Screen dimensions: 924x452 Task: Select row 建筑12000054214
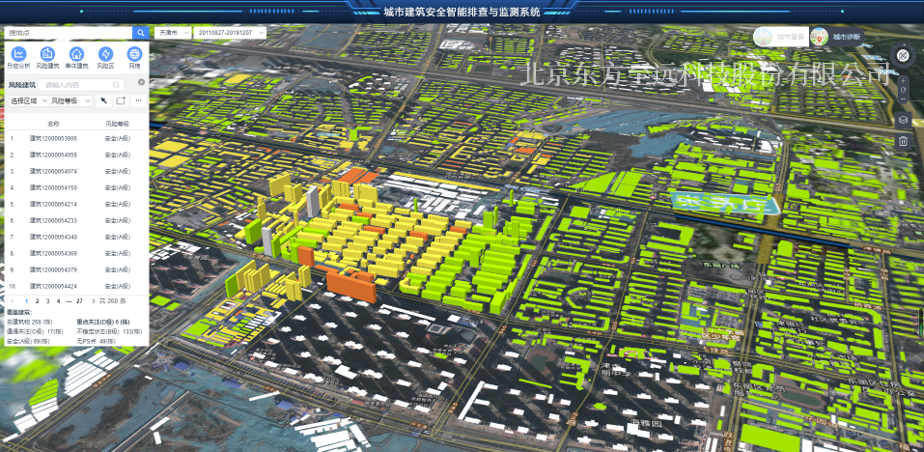point(77,204)
